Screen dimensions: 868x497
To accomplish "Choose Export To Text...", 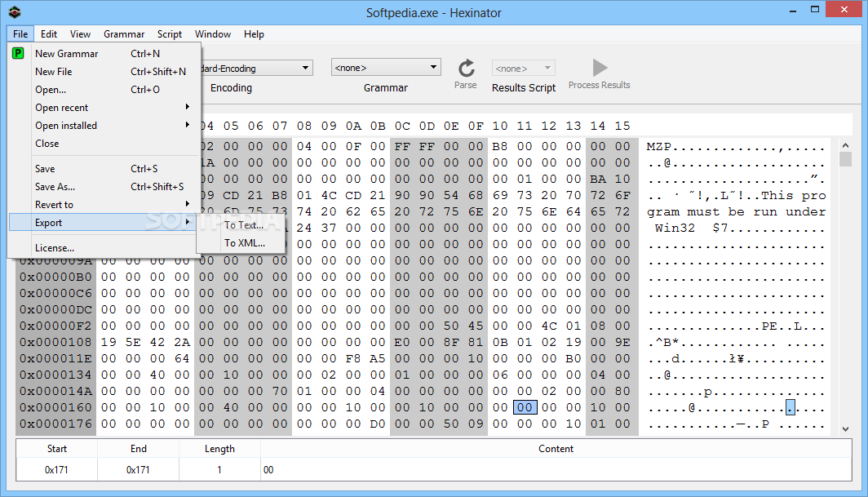I will [244, 225].
